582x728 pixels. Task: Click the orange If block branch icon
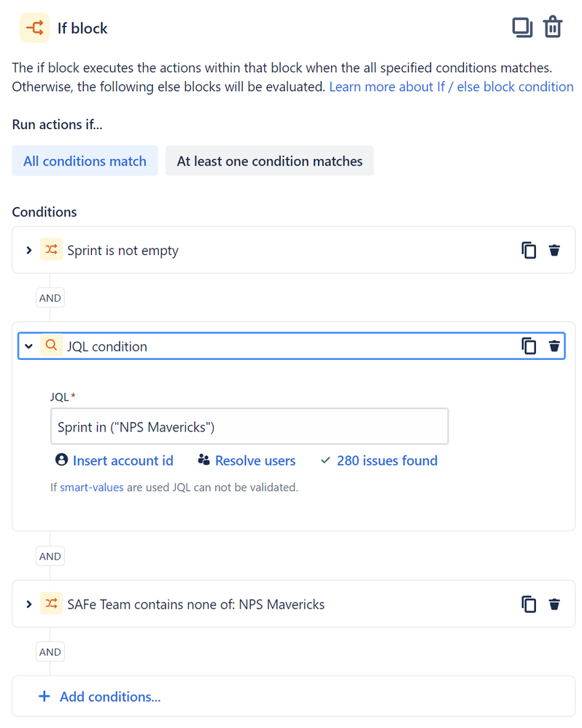tap(34, 28)
